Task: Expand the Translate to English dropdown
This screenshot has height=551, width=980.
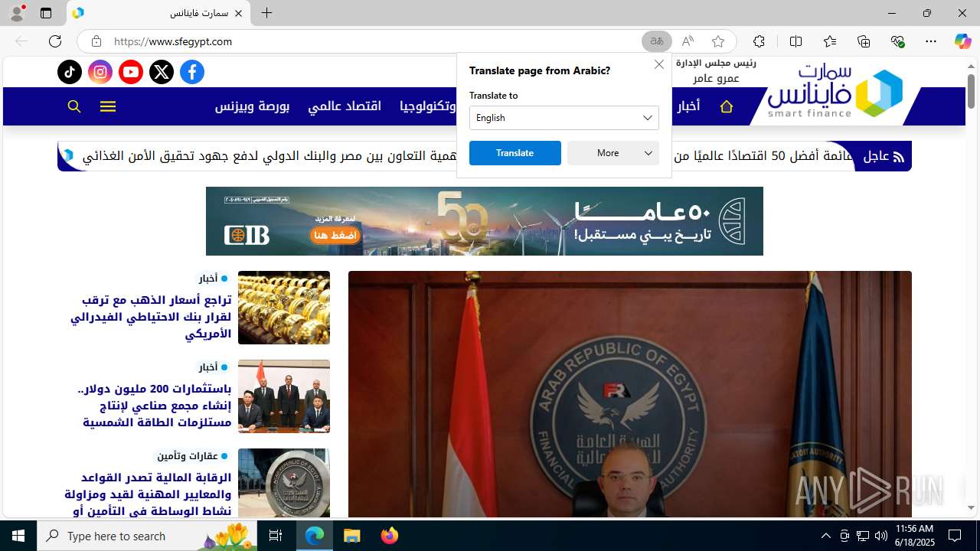Action: point(564,118)
